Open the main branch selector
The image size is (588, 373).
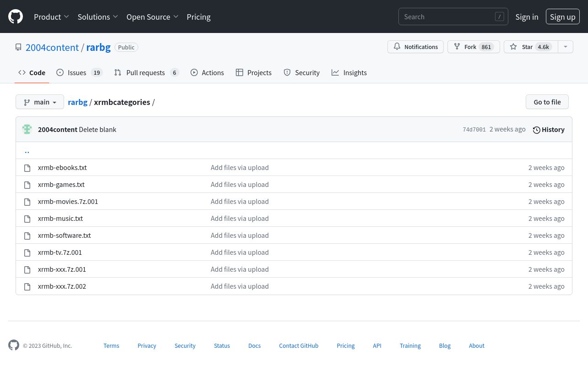pyautogui.click(x=40, y=102)
